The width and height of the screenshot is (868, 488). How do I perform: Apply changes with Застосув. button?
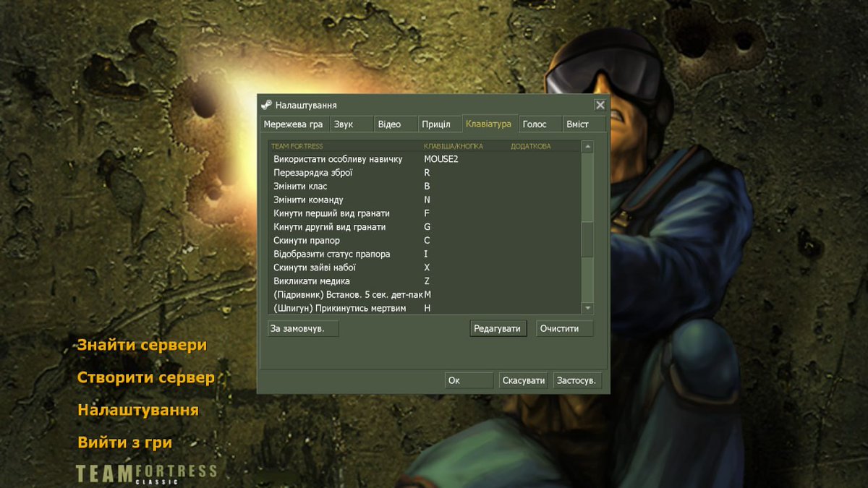[x=577, y=380]
